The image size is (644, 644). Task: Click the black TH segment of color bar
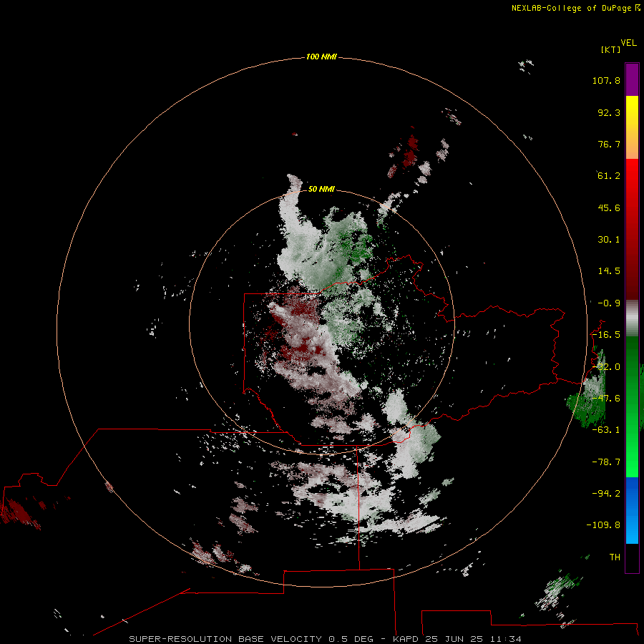(x=632, y=557)
